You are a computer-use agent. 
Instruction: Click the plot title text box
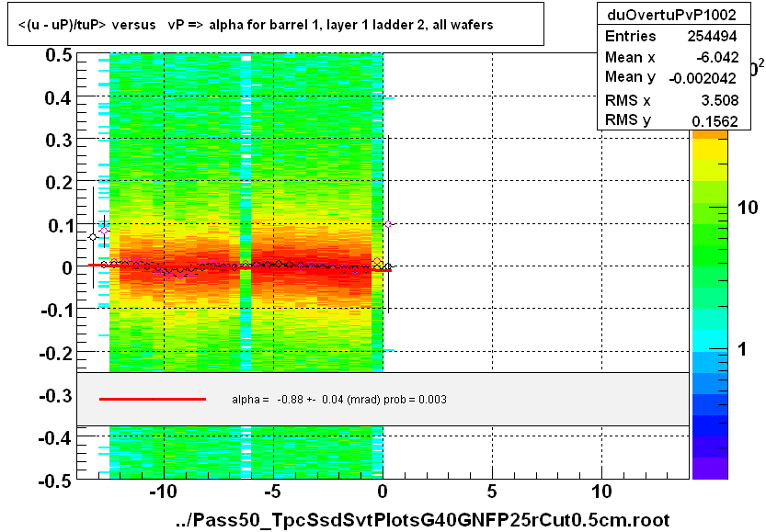pyautogui.click(x=276, y=24)
